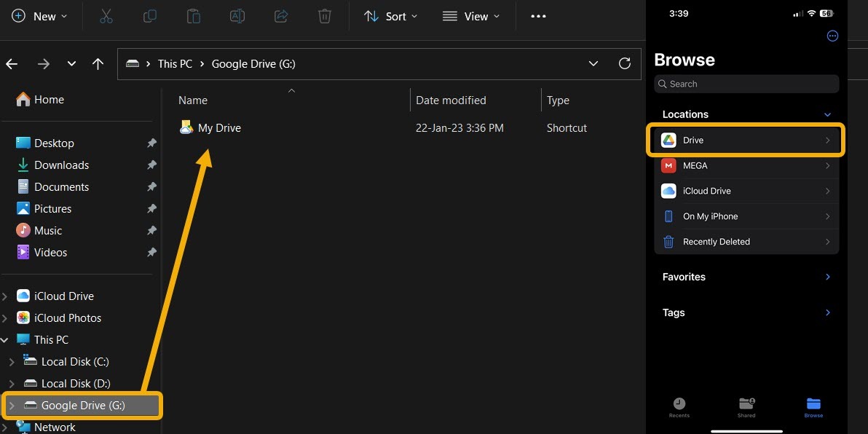Navigate up one folder level
Image resolution: width=868 pixels, height=434 pixels.
coord(98,63)
